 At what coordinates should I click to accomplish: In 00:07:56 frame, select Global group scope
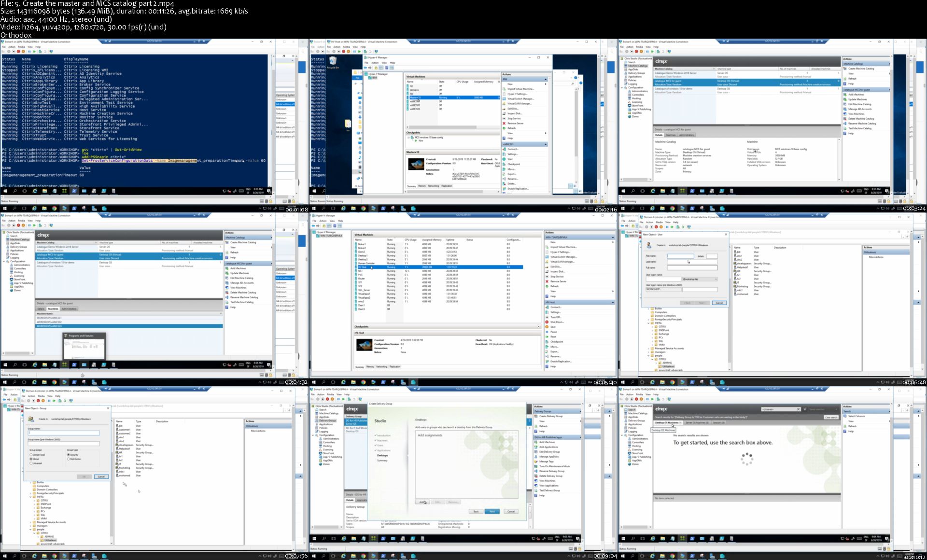(31, 459)
